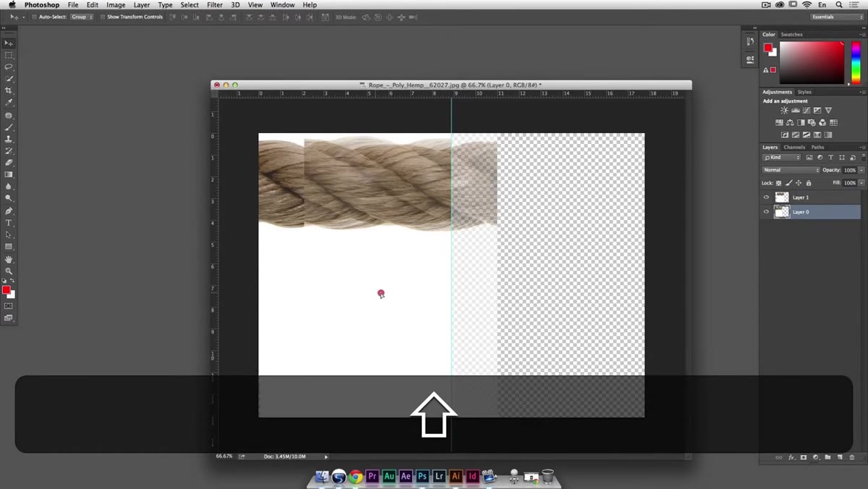Add a Curves adjustment
This screenshot has width=868, height=489.
(x=807, y=111)
